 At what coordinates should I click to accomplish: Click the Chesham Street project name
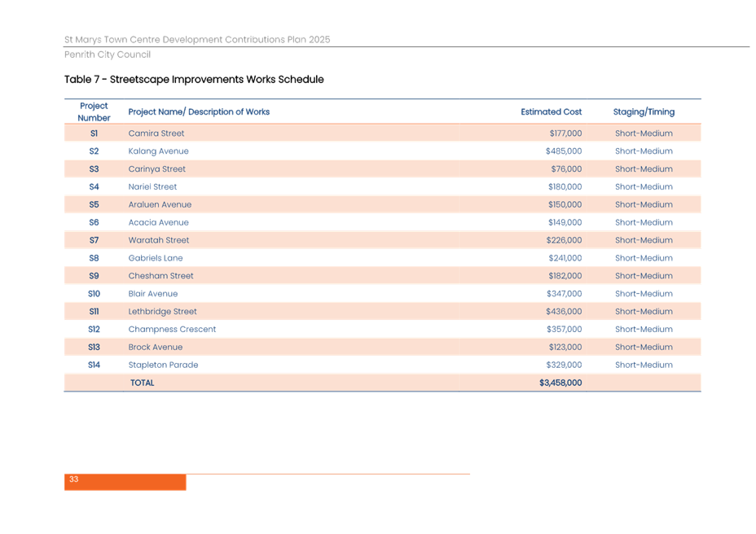point(160,276)
